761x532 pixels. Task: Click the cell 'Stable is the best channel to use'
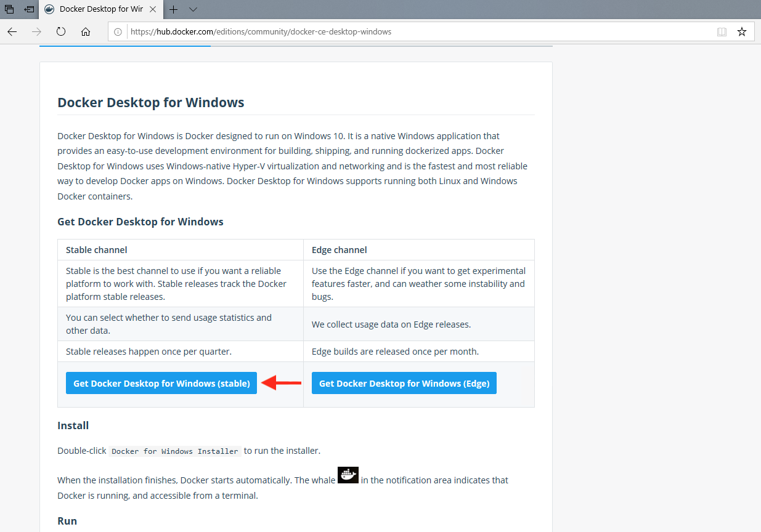[181, 283]
